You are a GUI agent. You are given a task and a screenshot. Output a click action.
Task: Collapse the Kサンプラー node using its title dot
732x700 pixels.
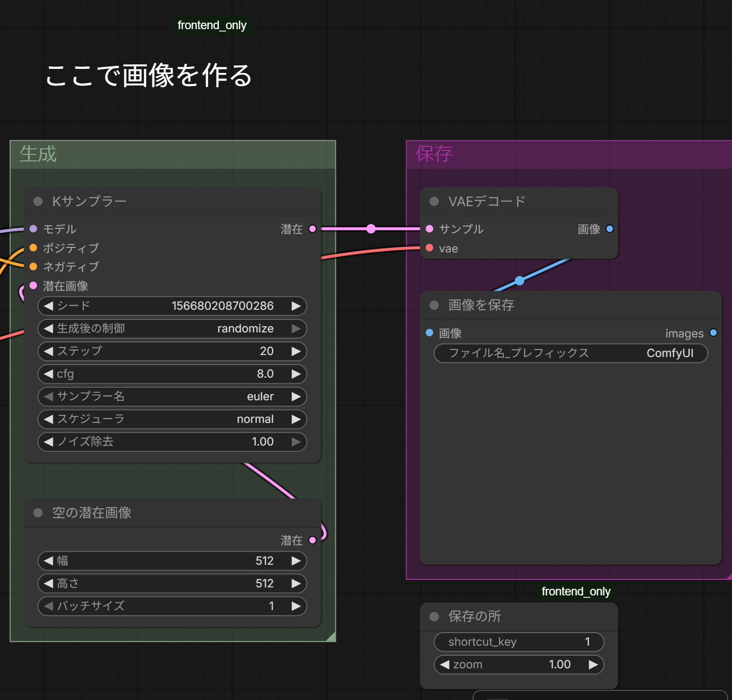[x=38, y=202]
